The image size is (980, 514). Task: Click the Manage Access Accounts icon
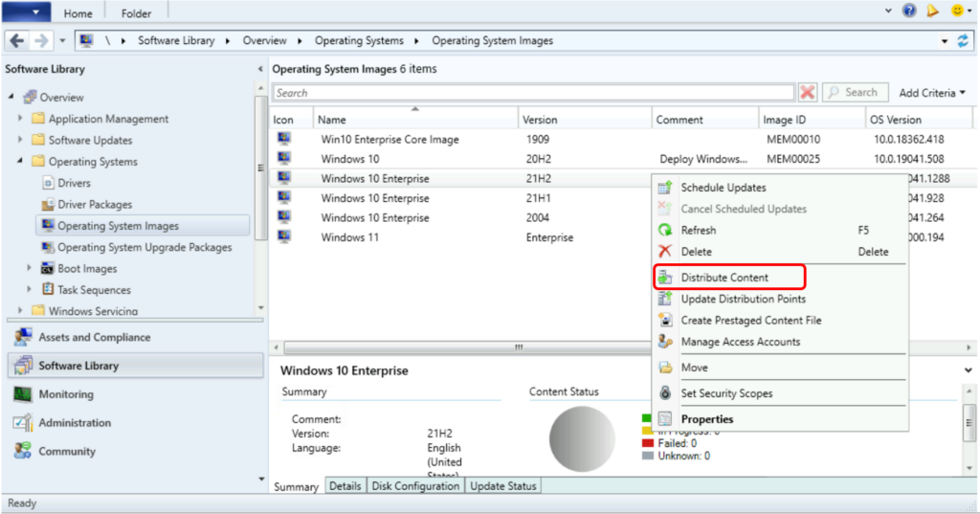click(665, 342)
